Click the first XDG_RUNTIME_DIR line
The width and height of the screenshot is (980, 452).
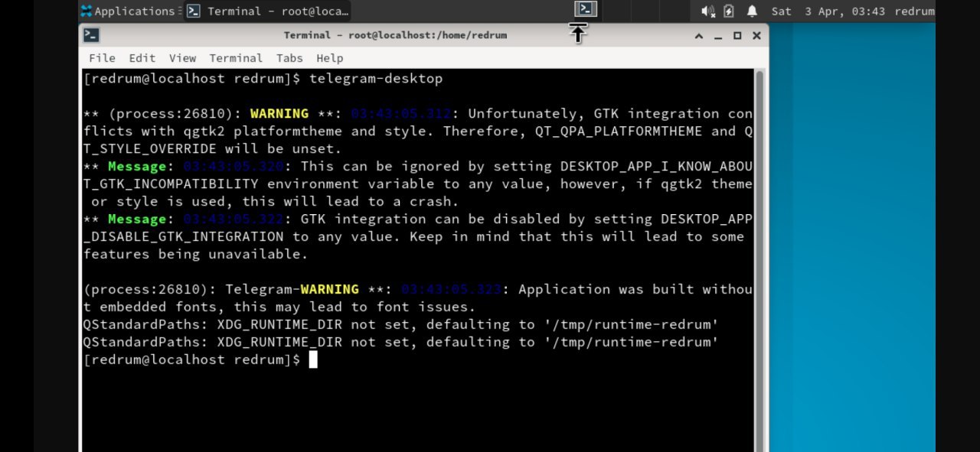[x=400, y=324]
